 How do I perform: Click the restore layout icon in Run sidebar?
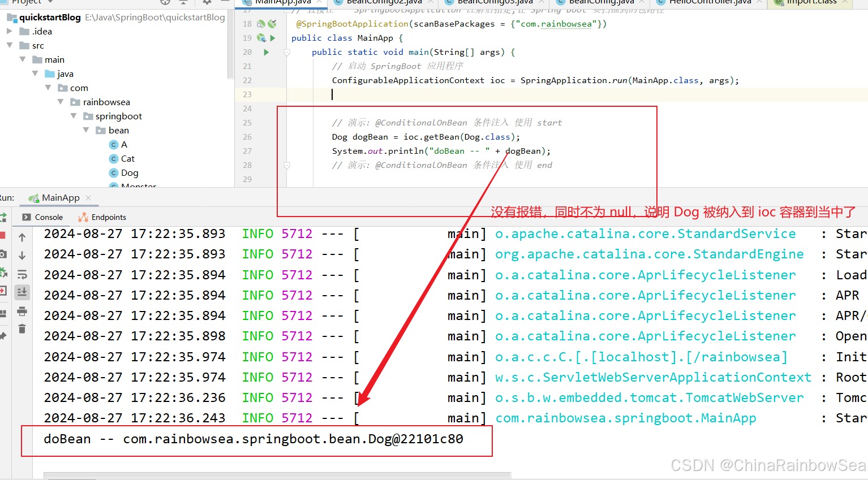[x=3, y=314]
